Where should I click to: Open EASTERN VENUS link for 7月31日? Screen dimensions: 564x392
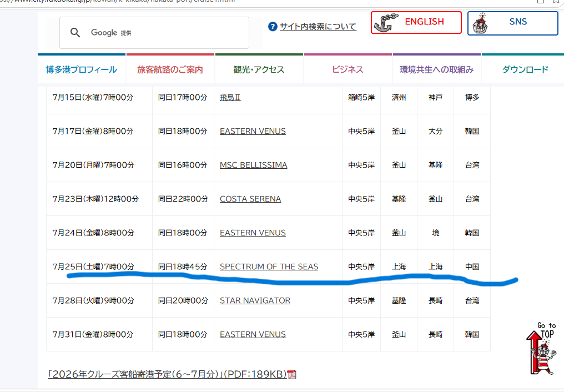click(253, 334)
